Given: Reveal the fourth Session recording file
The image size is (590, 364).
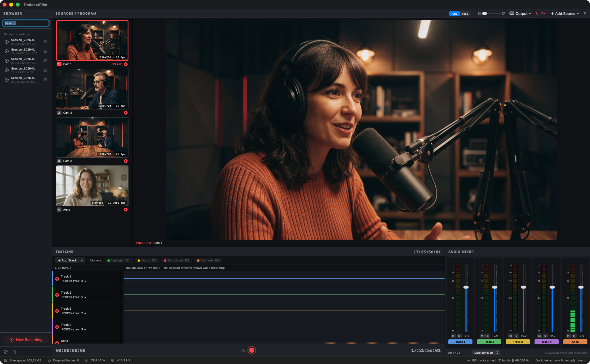Looking at the screenshot, I should (x=45, y=70).
